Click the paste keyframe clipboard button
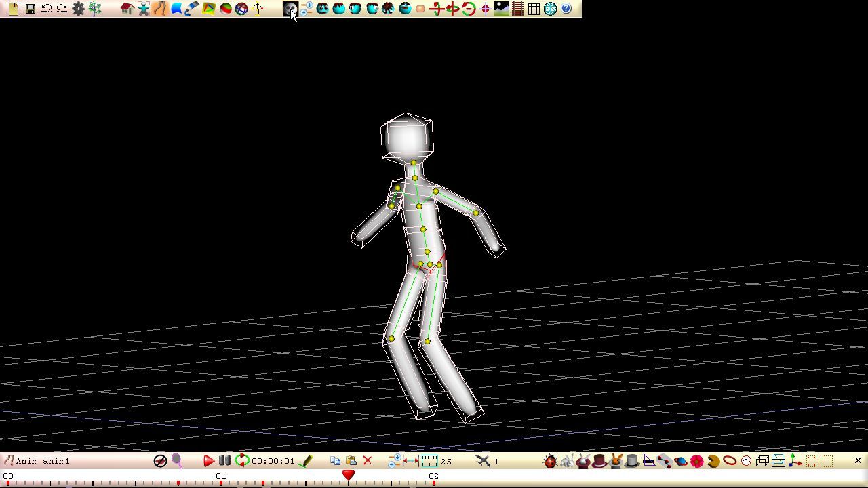The width and height of the screenshot is (868, 488). point(351,461)
